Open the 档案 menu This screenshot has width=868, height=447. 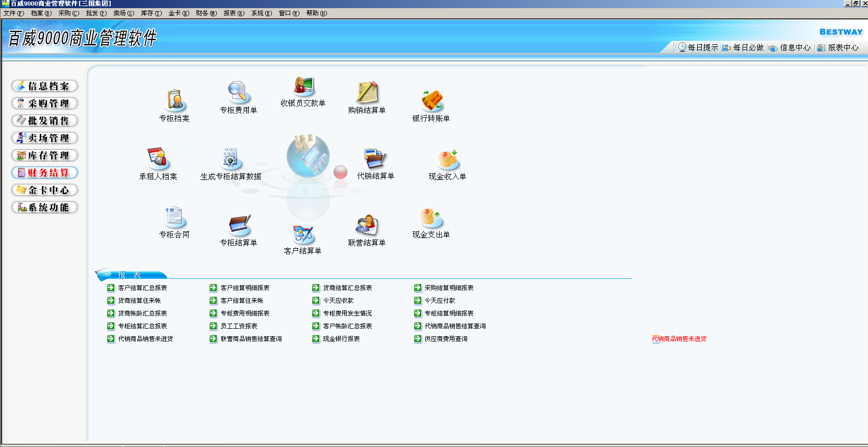[x=41, y=13]
